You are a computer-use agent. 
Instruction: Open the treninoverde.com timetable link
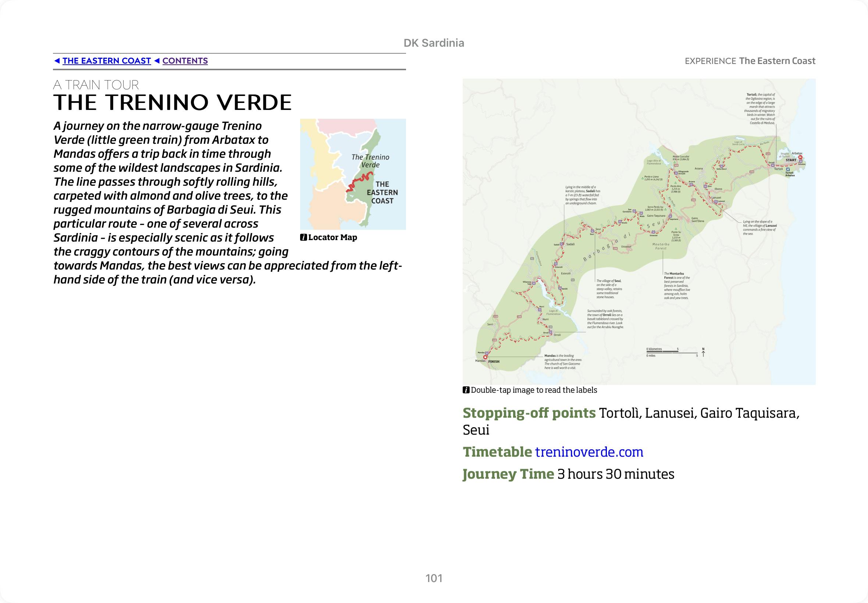pos(589,452)
